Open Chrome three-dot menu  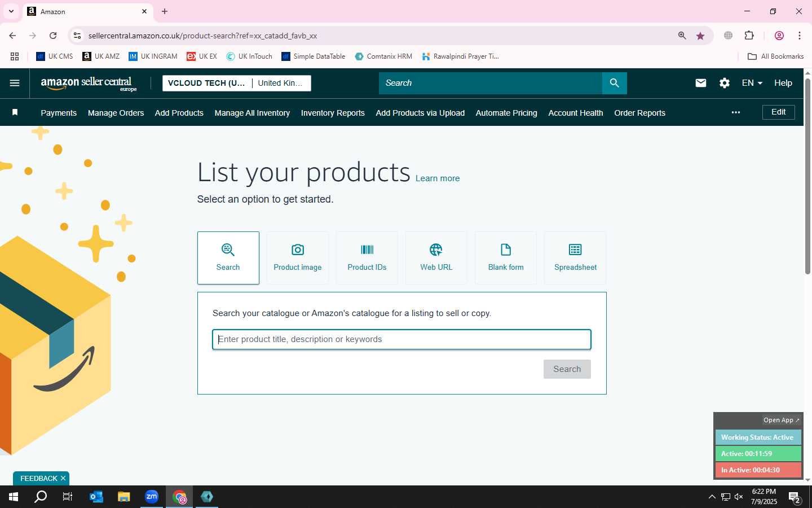[800, 36]
